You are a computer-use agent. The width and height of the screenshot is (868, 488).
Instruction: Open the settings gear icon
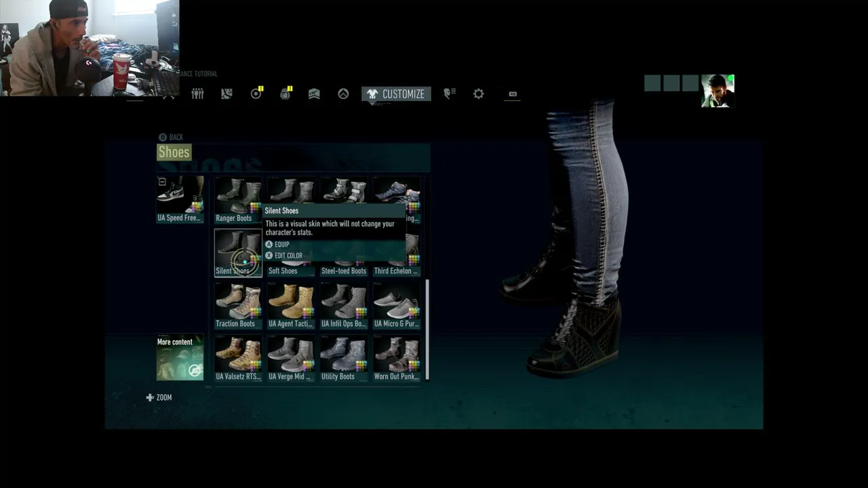point(479,94)
